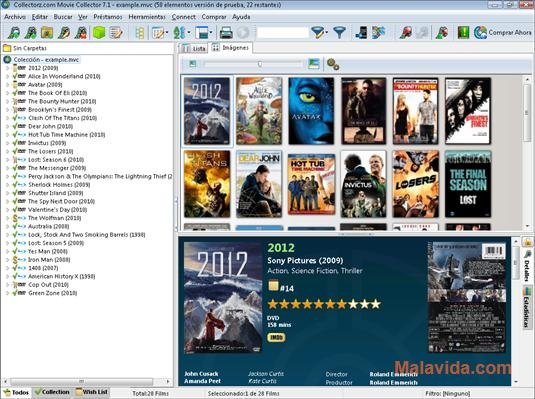Image resolution: width=535 pixels, height=399 pixels.
Task: Switch to the Lista tab
Action: tap(194, 48)
